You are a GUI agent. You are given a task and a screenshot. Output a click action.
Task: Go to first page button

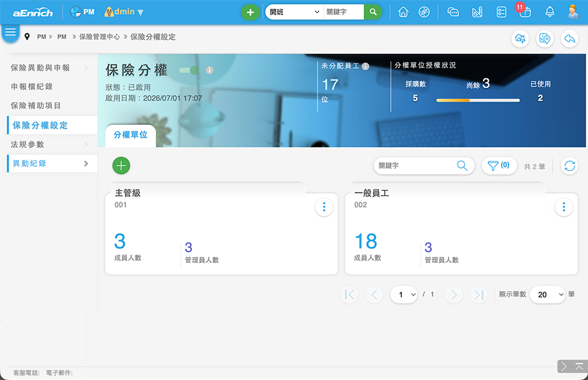pos(350,295)
